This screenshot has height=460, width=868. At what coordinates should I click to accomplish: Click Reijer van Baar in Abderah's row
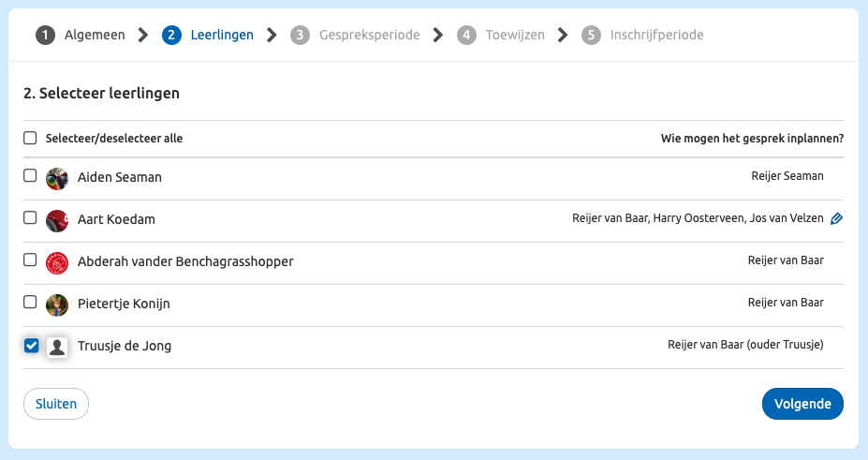pos(786,260)
